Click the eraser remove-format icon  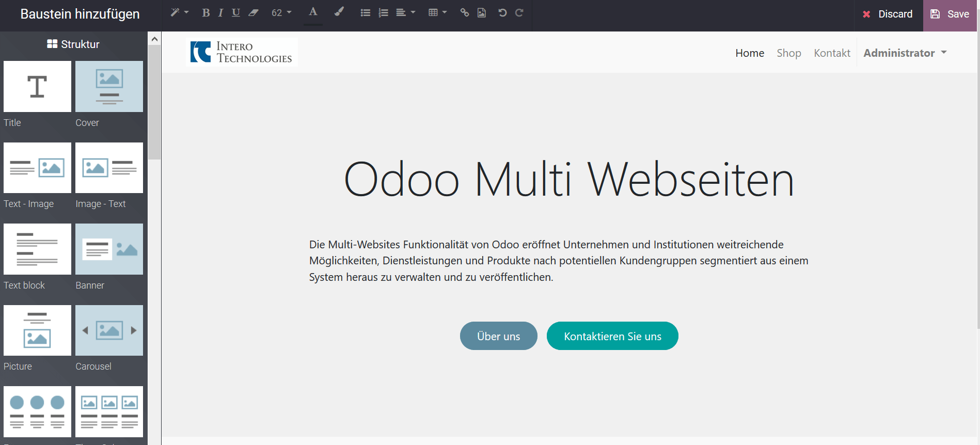[x=254, y=12]
